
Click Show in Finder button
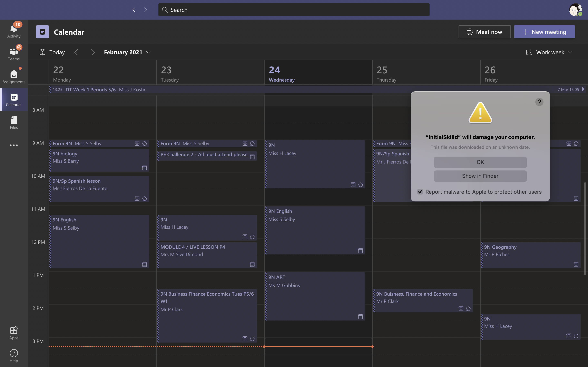pyautogui.click(x=480, y=176)
